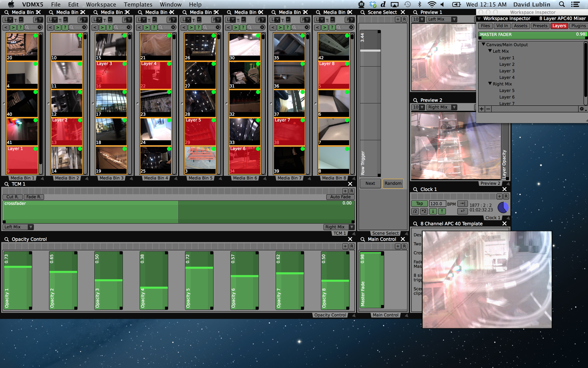Click the + add icon on Clock 1 toolbar

[x=500, y=196]
